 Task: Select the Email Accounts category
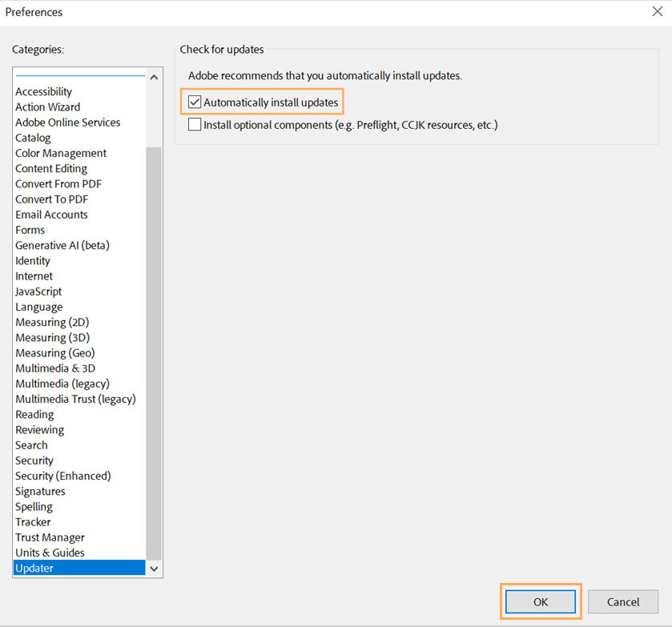click(x=51, y=215)
